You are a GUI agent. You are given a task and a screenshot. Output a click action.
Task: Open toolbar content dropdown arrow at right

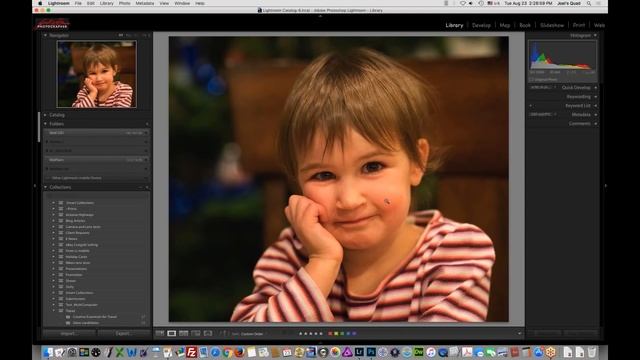point(519,333)
